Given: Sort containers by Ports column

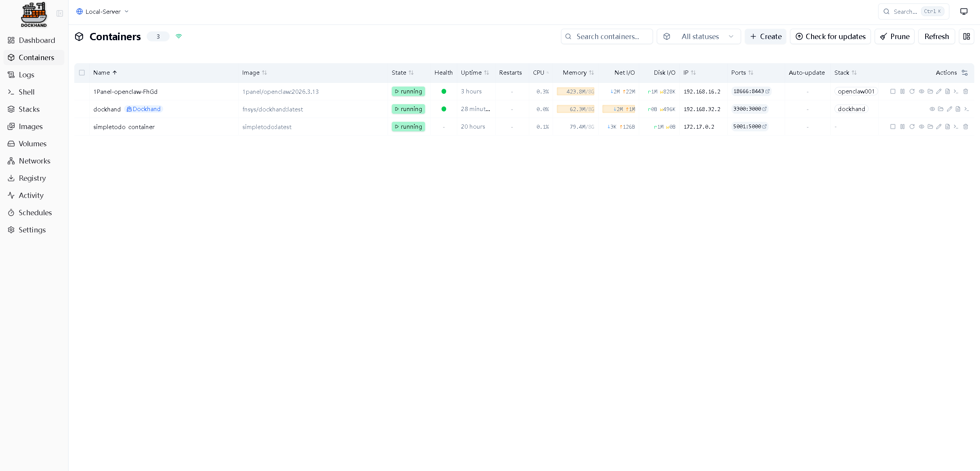Looking at the screenshot, I should (x=742, y=73).
